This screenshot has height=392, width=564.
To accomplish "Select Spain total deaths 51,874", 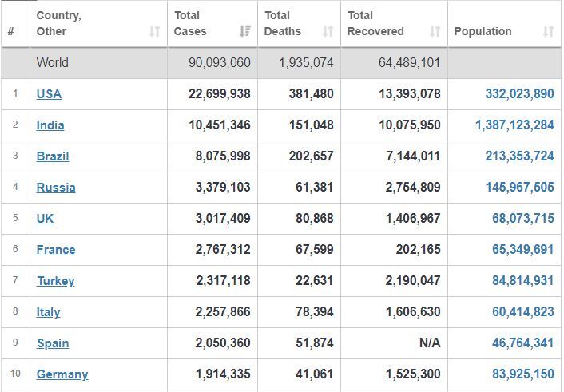I will (x=315, y=343).
